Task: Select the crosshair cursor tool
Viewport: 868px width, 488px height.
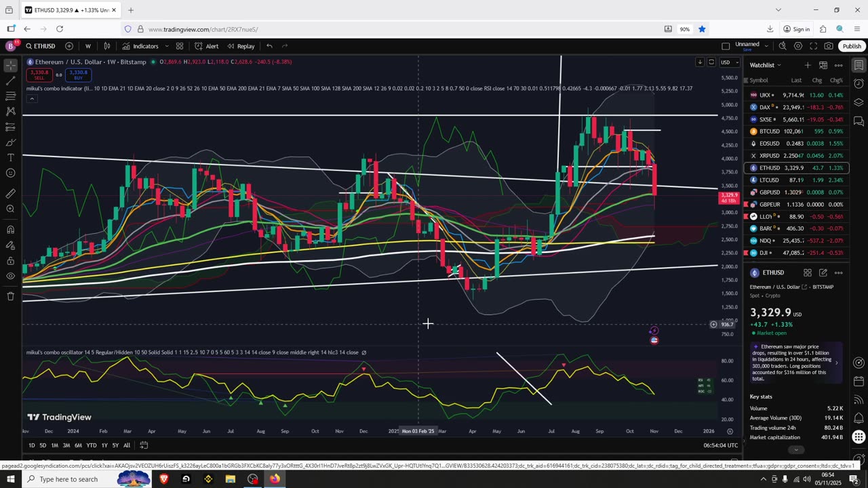Action: point(10,66)
